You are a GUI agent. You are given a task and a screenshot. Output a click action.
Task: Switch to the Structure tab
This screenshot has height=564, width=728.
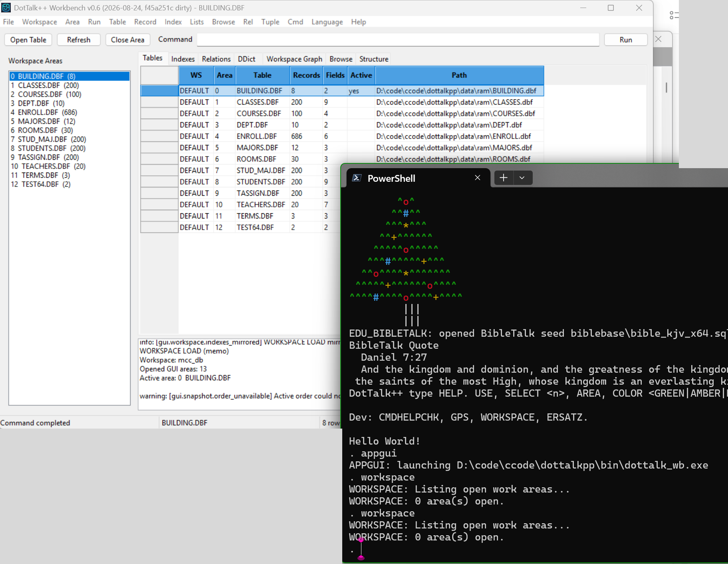374,59
